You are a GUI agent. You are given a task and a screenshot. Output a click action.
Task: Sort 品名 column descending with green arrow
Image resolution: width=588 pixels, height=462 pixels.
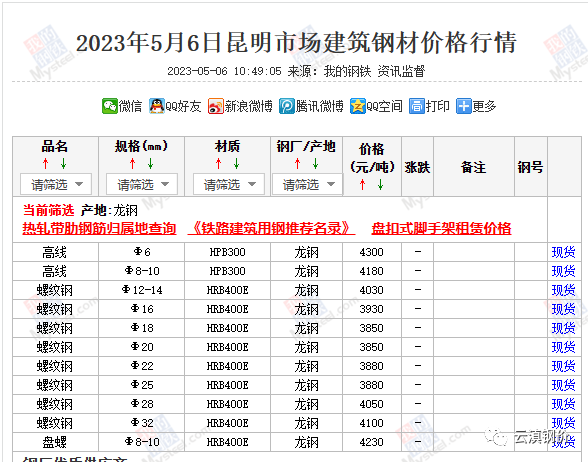coord(63,164)
